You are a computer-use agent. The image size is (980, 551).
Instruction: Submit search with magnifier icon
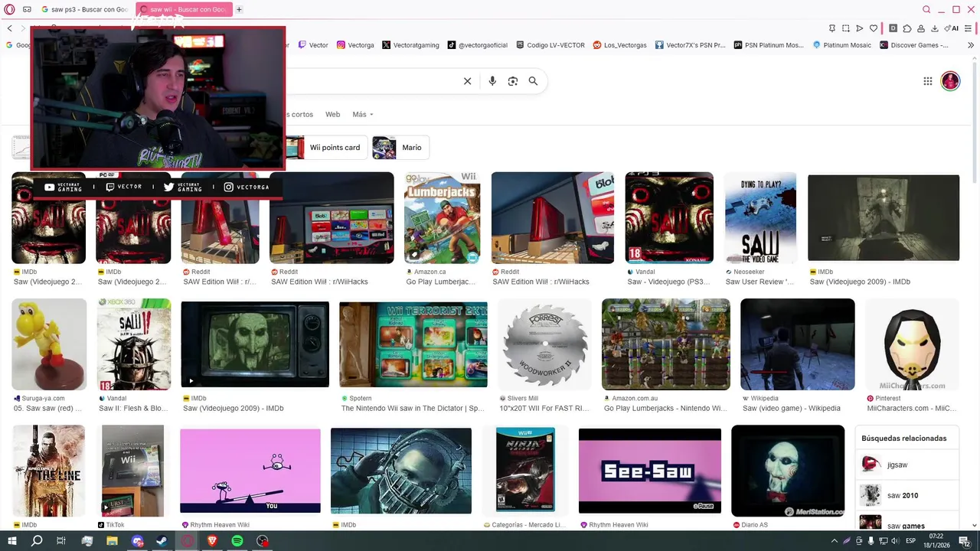pyautogui.click(x=533, y=81)
